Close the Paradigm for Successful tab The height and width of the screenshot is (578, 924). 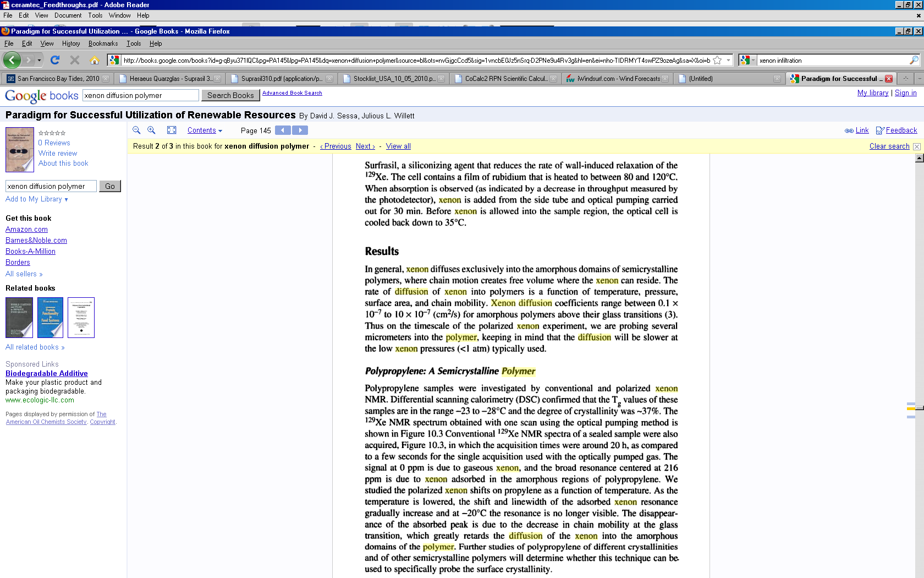coord(889,79)
